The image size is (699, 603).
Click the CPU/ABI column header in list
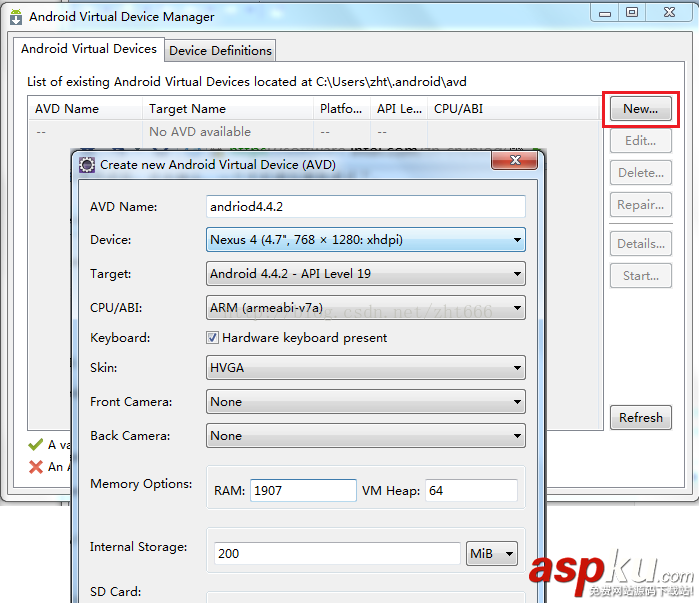point(513,109)
